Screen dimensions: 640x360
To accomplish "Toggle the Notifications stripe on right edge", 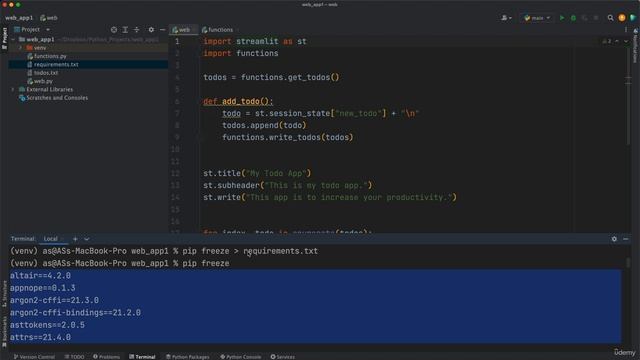I will click(635, 46).
